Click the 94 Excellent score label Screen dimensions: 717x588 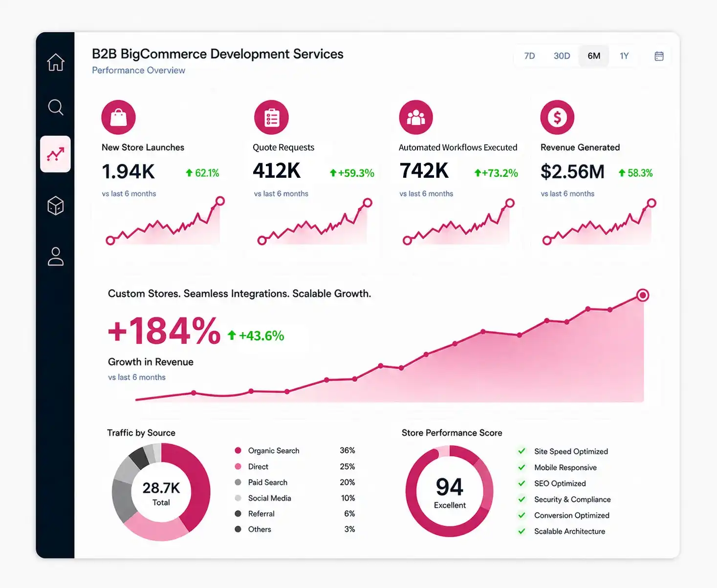[x=450, y=492]
